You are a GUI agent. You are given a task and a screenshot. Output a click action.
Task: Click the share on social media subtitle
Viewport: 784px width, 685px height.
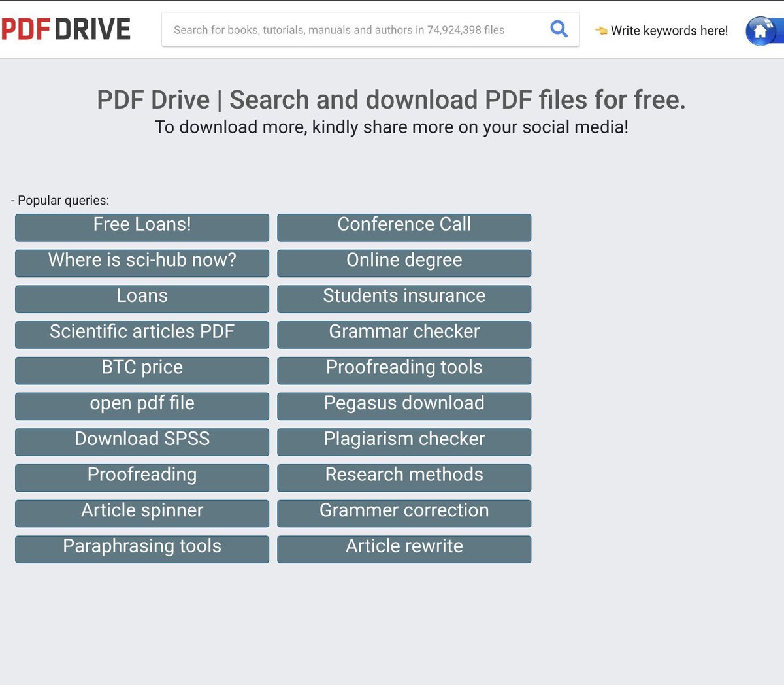[391, 127]
